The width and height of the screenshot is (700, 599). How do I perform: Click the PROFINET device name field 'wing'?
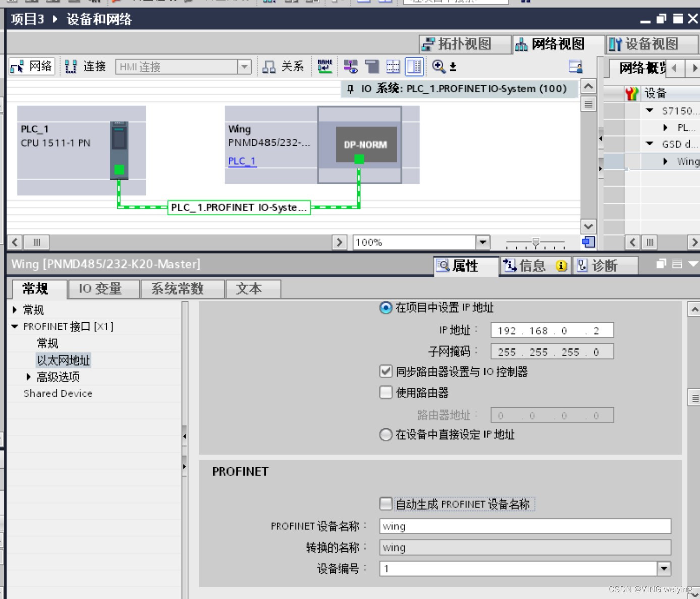pos(525,526)
